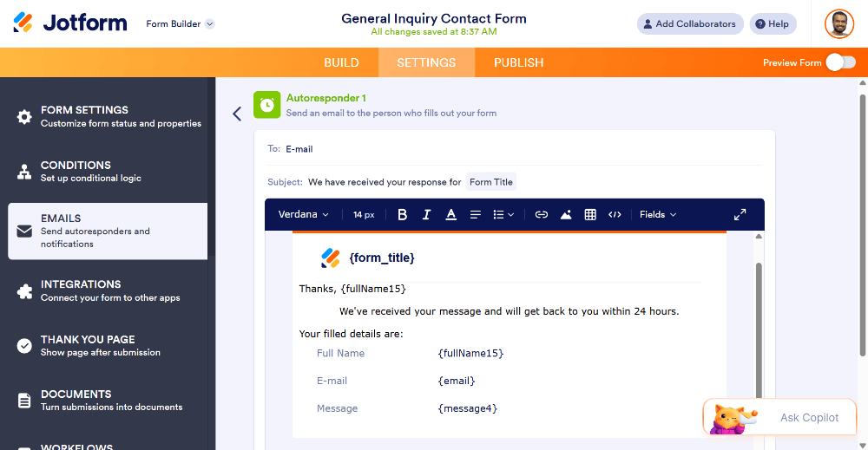Click the page vertical scrollbar
The height and width of the screenshot is (450, 868).
click(863, 224)
